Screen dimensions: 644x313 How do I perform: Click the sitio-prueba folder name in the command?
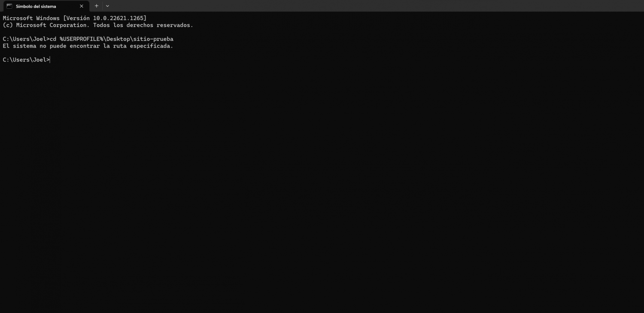[x=153, y=39]
